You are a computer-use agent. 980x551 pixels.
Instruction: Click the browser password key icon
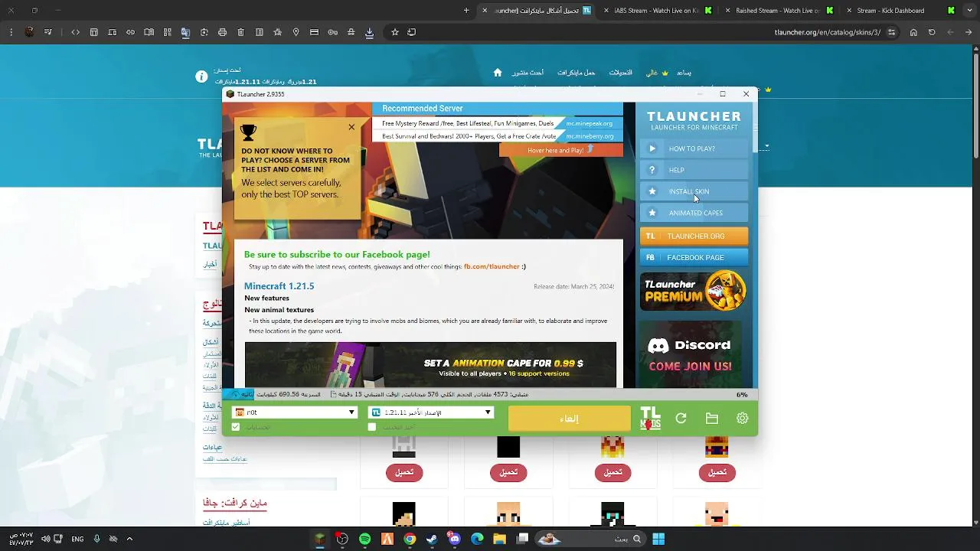332,32
